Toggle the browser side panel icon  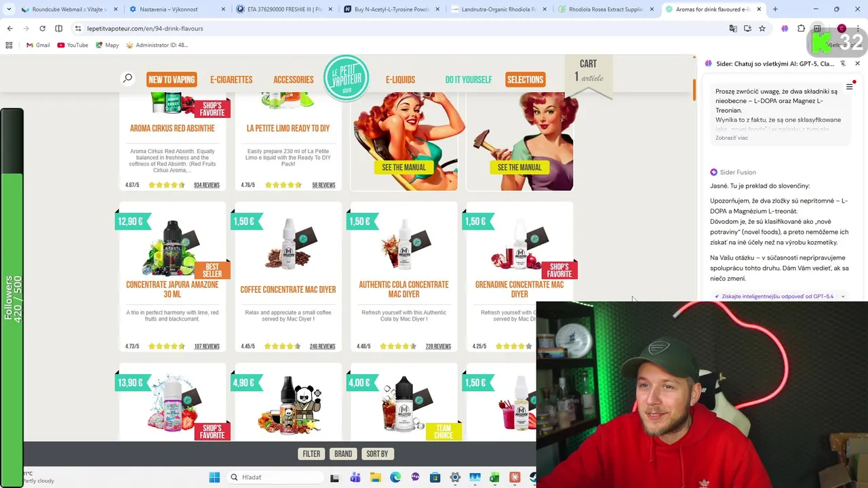tap(817, 28)
